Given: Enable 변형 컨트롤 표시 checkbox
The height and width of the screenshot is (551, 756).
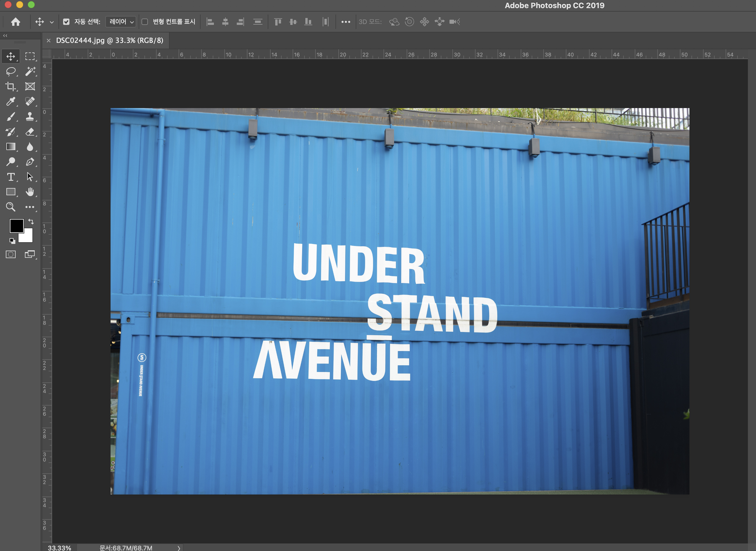Looking at the screenshot, I should coord(145,22).
